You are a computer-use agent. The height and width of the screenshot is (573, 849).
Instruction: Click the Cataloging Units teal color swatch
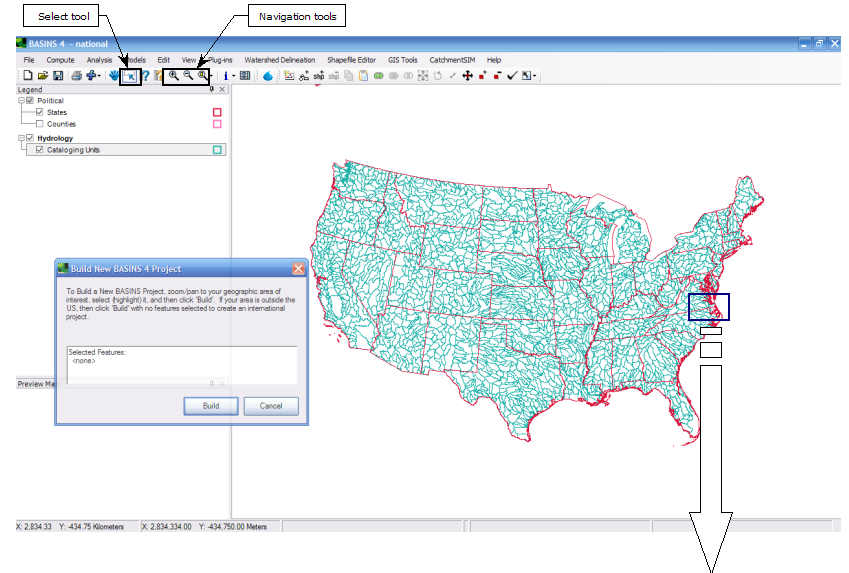[216, 150]
